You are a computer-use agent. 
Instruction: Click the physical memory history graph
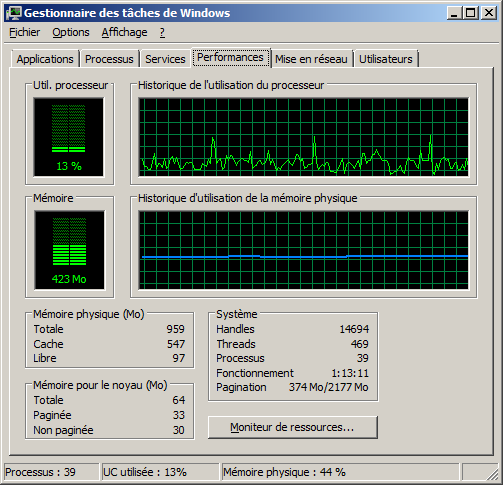303,250
